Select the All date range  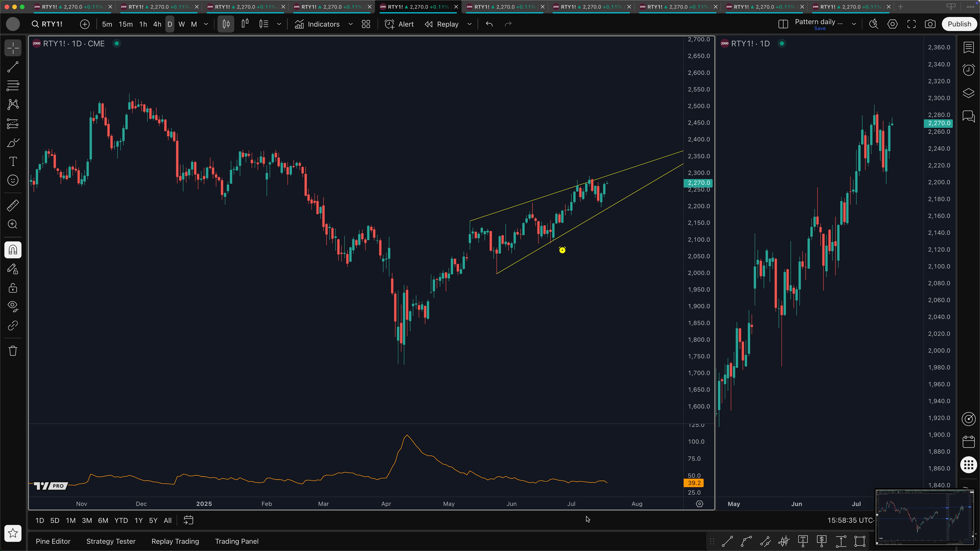coord(168,521)
